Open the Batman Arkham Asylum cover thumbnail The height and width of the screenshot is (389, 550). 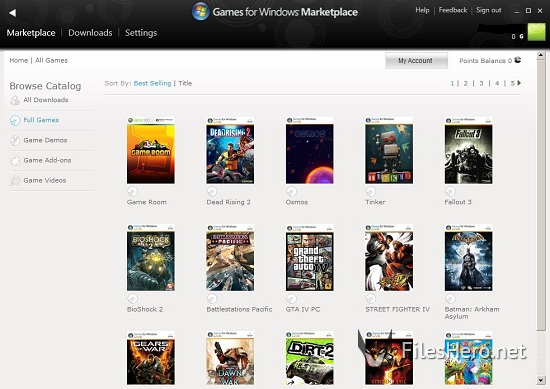[469, 257]
